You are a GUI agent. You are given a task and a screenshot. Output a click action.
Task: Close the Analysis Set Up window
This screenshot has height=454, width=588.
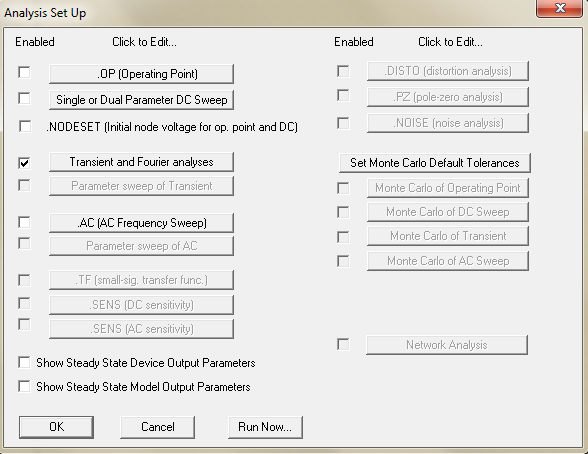[x=559, y=8]
